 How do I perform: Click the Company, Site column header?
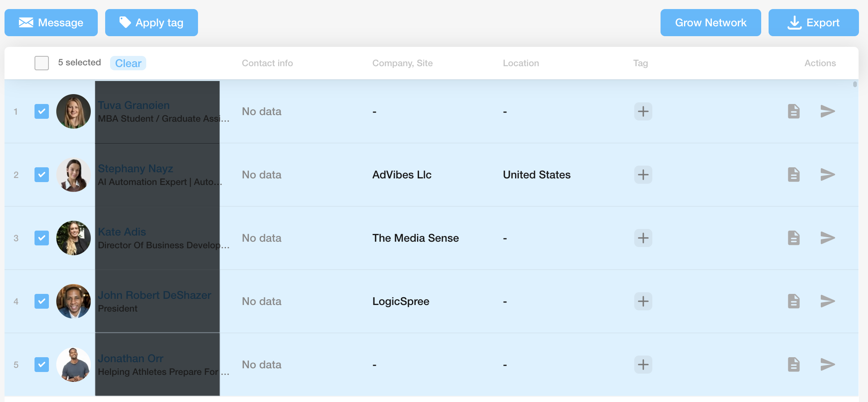click(402, 63)
